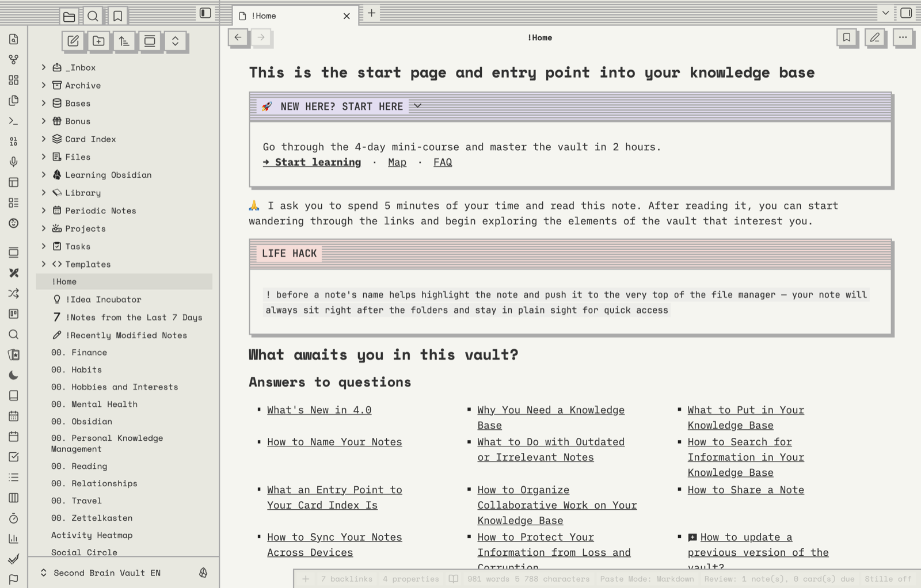The width and height of the screenshot is (921, 588).
Task: Open a random note shuffle icon
Action: (14, 293)
